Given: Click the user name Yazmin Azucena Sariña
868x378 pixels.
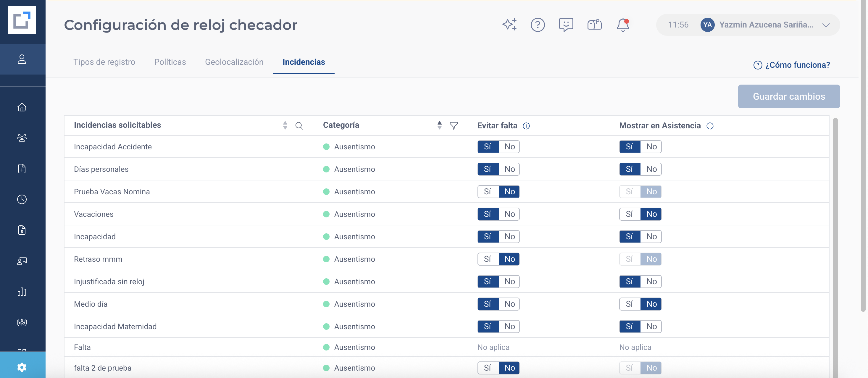Looking at the screenshot, I should (x=766, y=25).
